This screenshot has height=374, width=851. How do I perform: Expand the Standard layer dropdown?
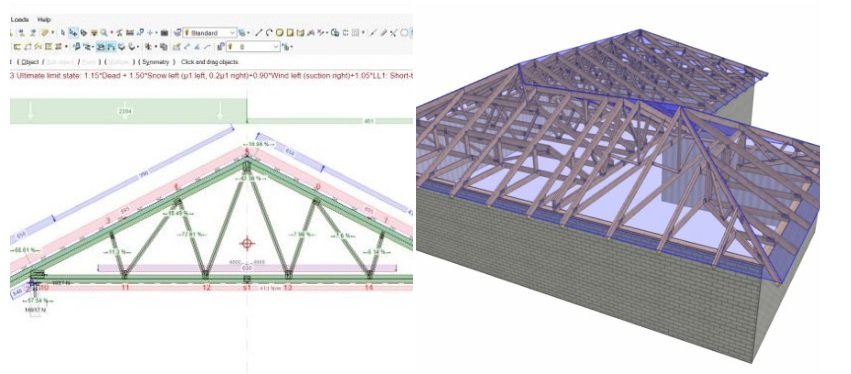(x=209, y=33)
